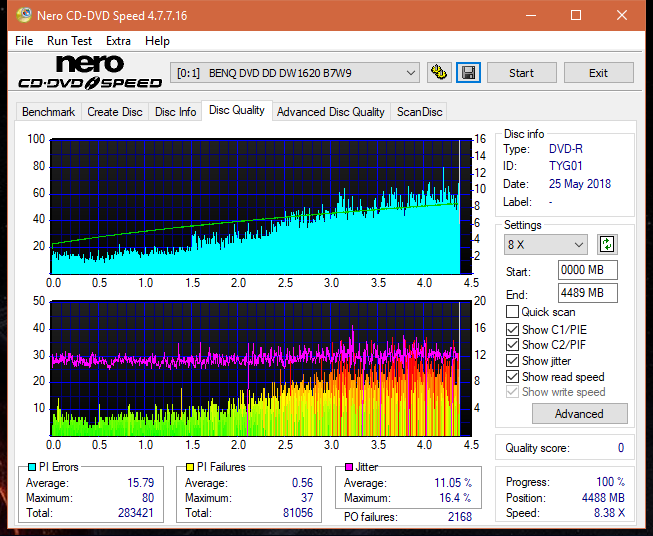The width and height of the screenshot is (653, 536).
Task: Click the End MB input field
Action: (588, 293)
